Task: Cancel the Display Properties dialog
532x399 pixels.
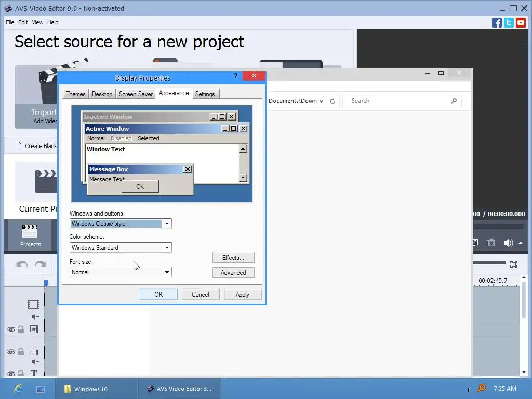Action: click(x=200, y=294)
